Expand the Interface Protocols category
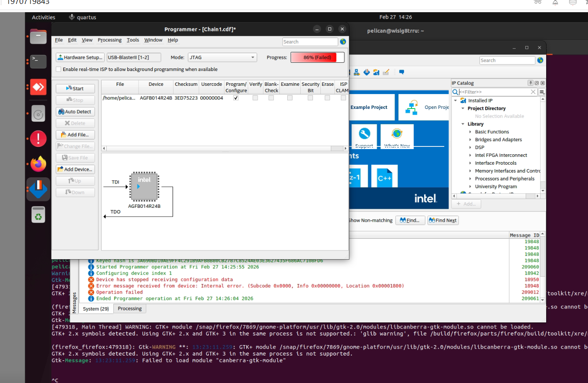The image size is (588, 383). pos(470,163)
